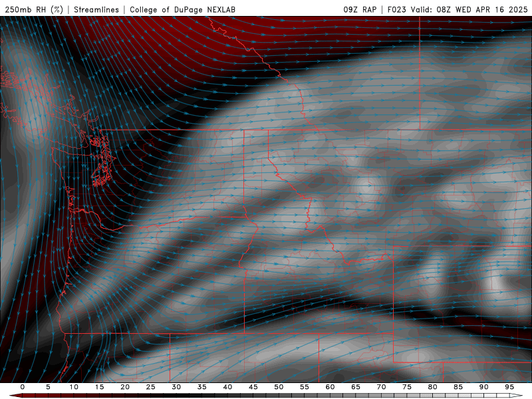Click 'Valid: 08Z WED APR 16 2025' text

(469, 9)
